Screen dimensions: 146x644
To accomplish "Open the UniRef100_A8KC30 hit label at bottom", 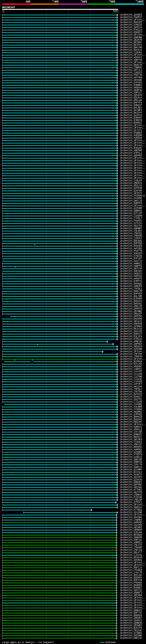I will (x=131, y=638).
